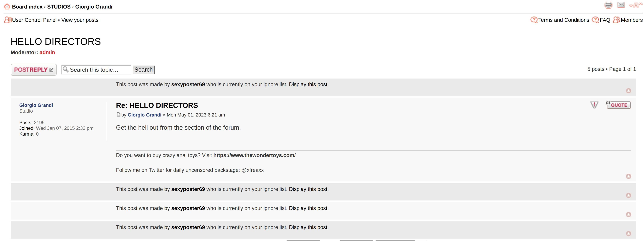
Task: Display the first ignored sexyposter69 post
Action: click(x=308, y=84)
